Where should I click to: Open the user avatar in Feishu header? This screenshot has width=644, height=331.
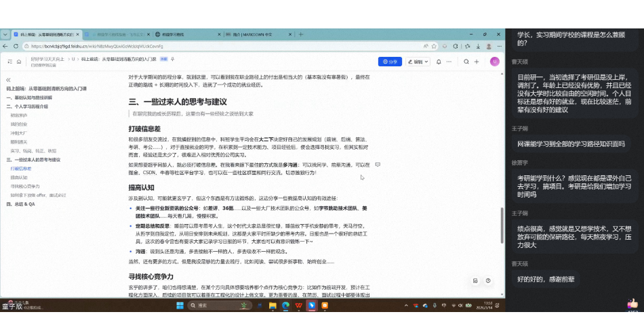tap(494, 62)
